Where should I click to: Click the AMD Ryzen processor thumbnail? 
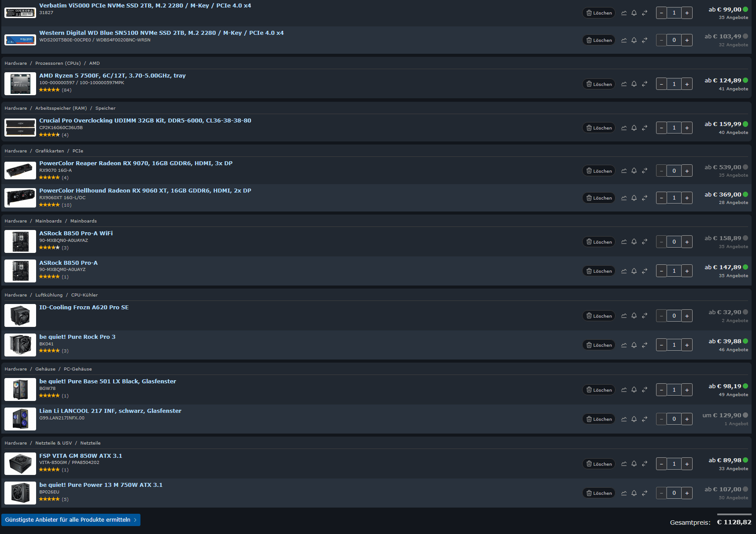click(20, 84)
